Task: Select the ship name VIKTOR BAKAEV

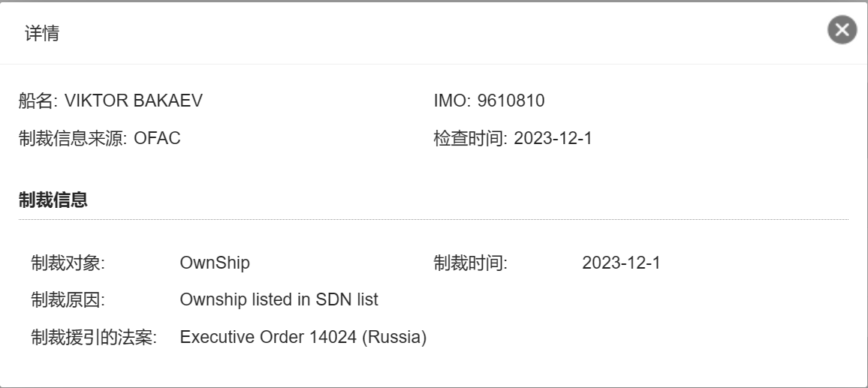Action: [x=134, y=101]
